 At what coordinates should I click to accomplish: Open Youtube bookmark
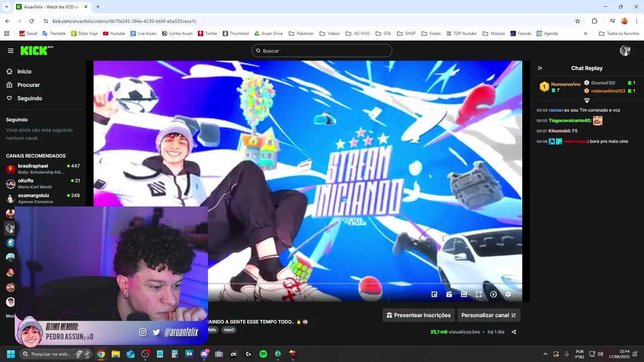pos(114,34)
